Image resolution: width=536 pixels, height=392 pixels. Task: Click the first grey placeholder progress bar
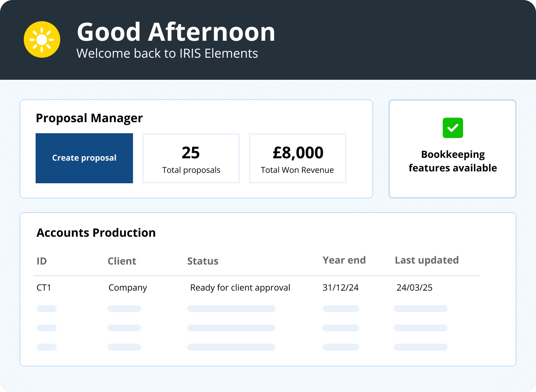point(46,308)
